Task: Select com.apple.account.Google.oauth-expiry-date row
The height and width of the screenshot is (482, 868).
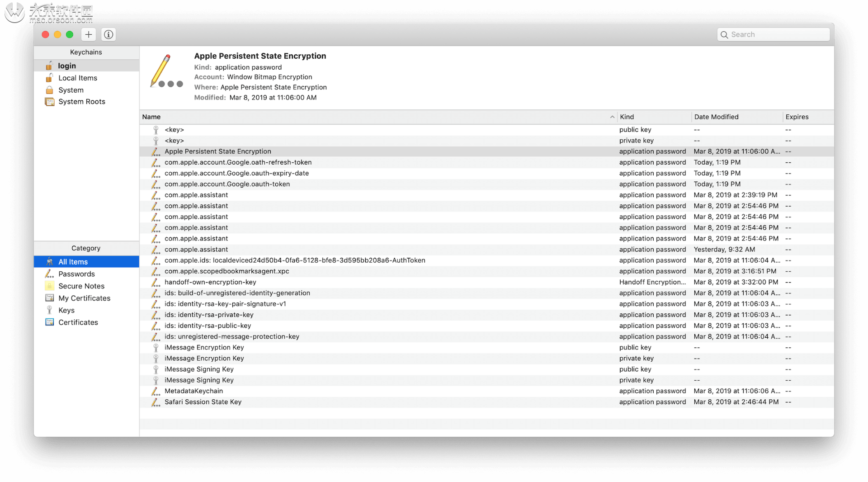Action: coord(487,173)
